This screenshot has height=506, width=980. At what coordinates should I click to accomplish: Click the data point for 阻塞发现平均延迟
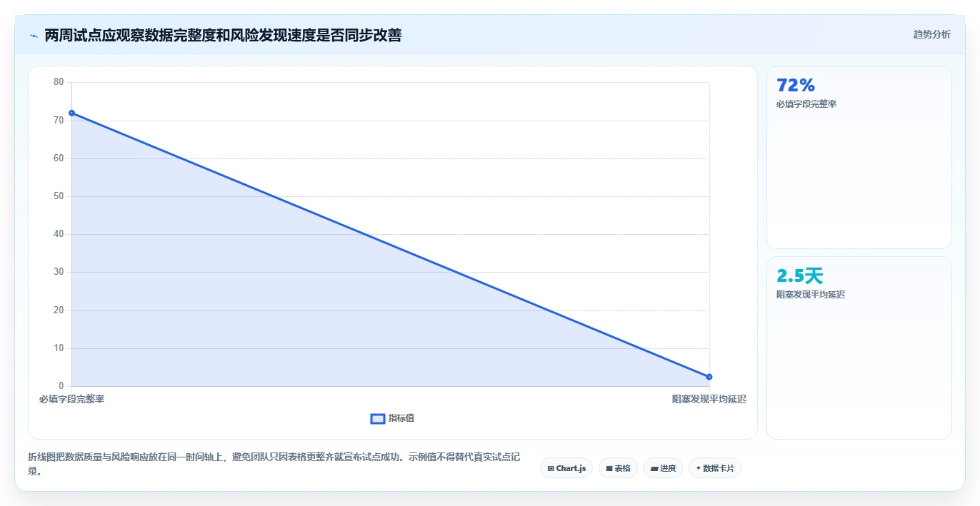click(x=709, y=377)
